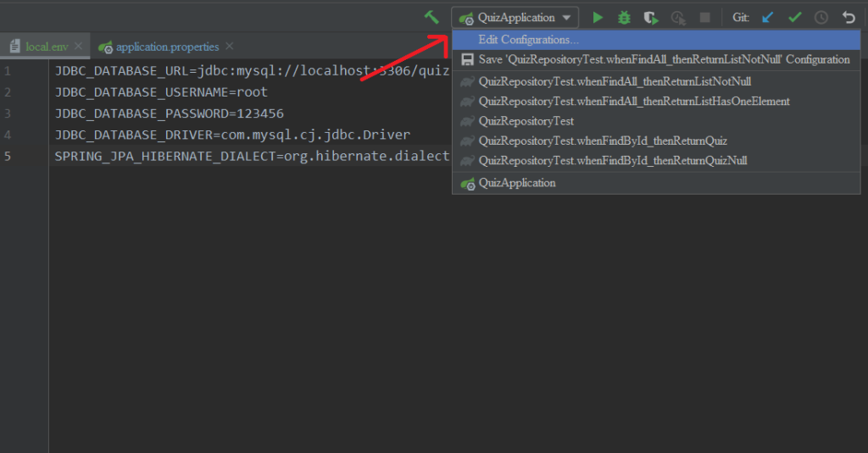Pick QuizRepositoryTest.whenFindById_thenReturnQuiz from the list
Image resolution: width=868 pixels, height=453 pixels.
click(603, 141)
